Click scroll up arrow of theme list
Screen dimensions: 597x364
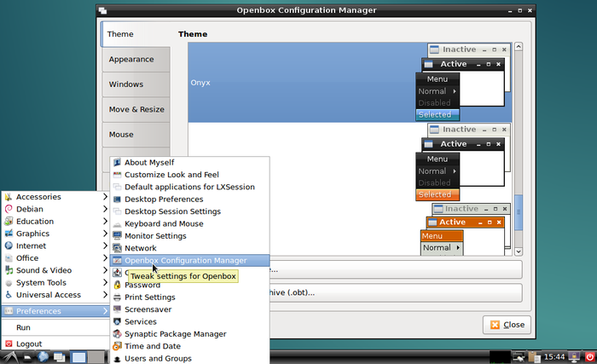519,47
